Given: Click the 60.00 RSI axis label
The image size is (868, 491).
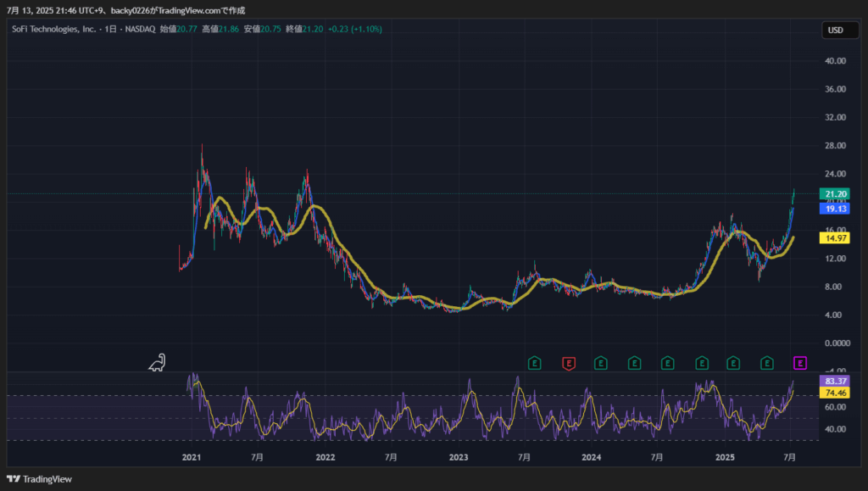Looking at the screenshot, I should (x=835, y=407).
